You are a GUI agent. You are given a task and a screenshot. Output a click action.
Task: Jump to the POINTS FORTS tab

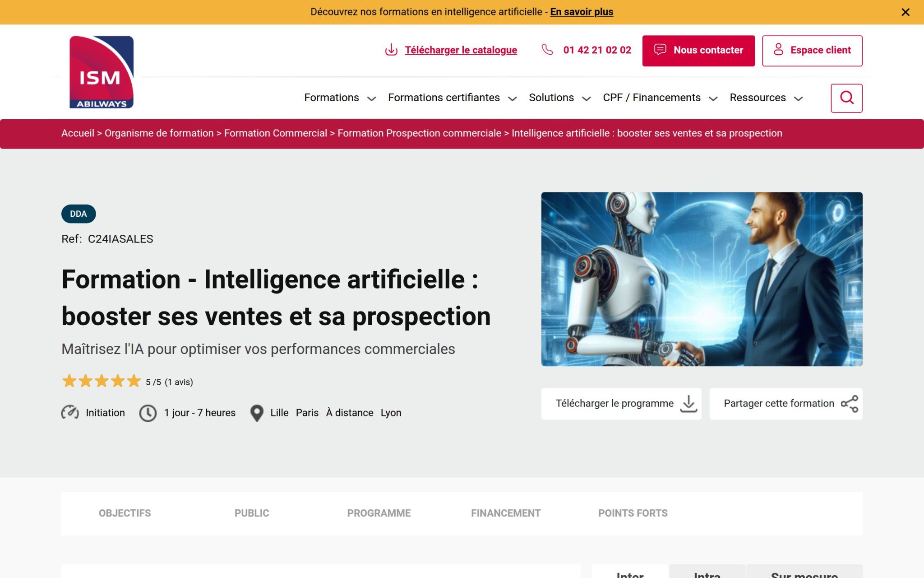click(x=633, y=513)
